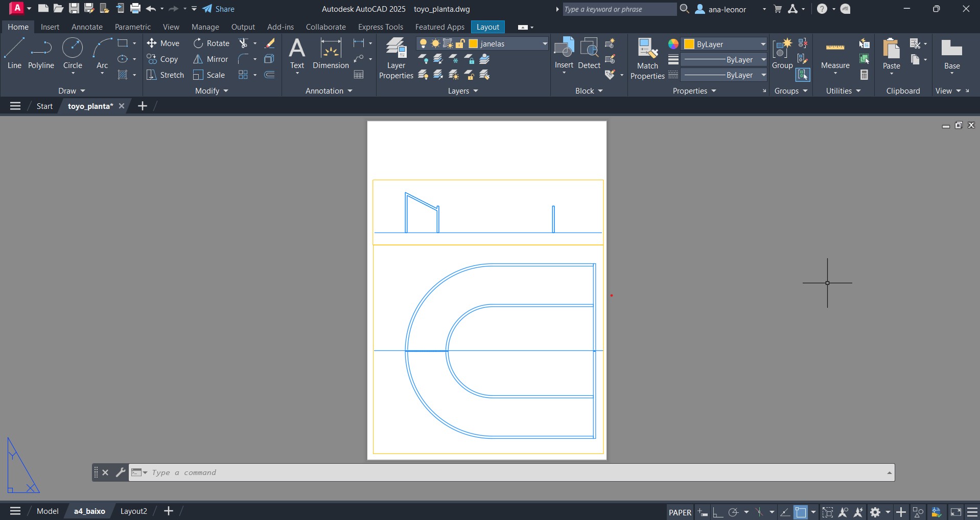Click the yellow ByLayer color swatch

689,44
